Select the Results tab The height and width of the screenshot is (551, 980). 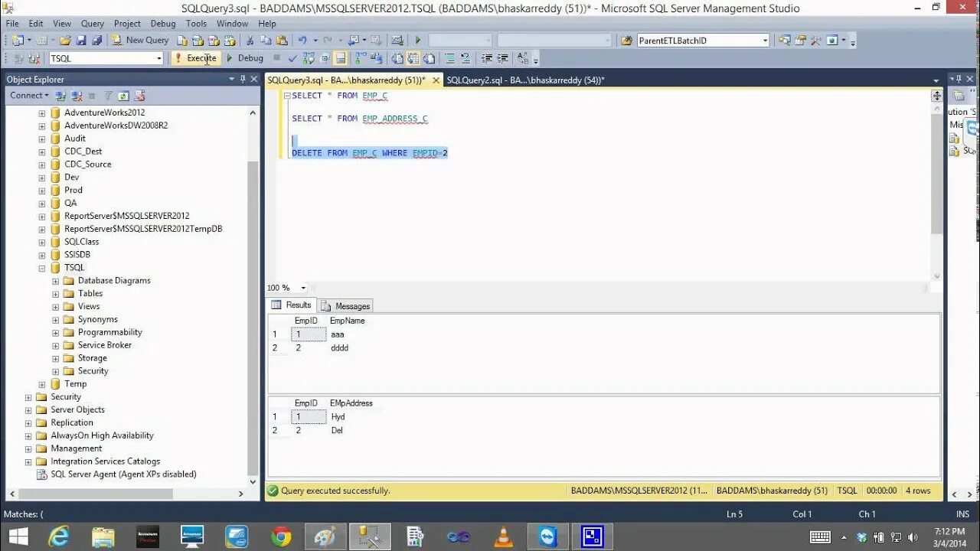coord(292,305)
